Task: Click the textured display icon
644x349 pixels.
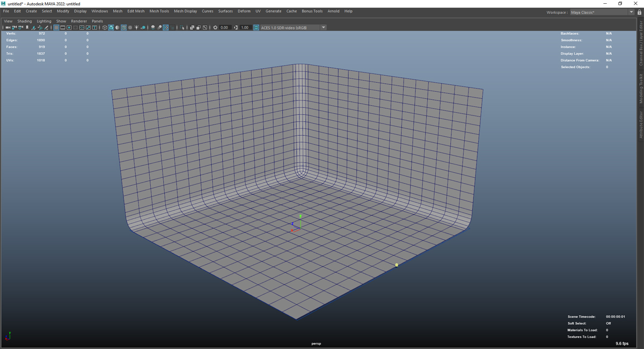Action: click(x=130, y=27)
